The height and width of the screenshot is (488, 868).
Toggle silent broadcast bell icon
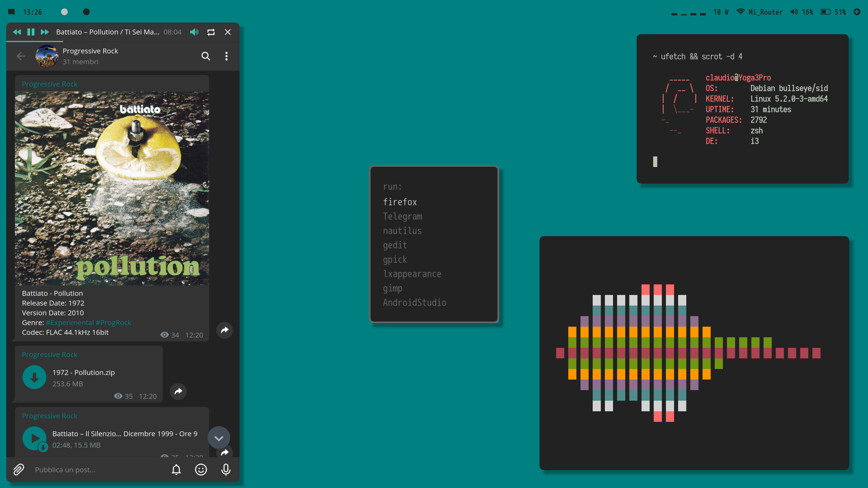coord(176,470)
